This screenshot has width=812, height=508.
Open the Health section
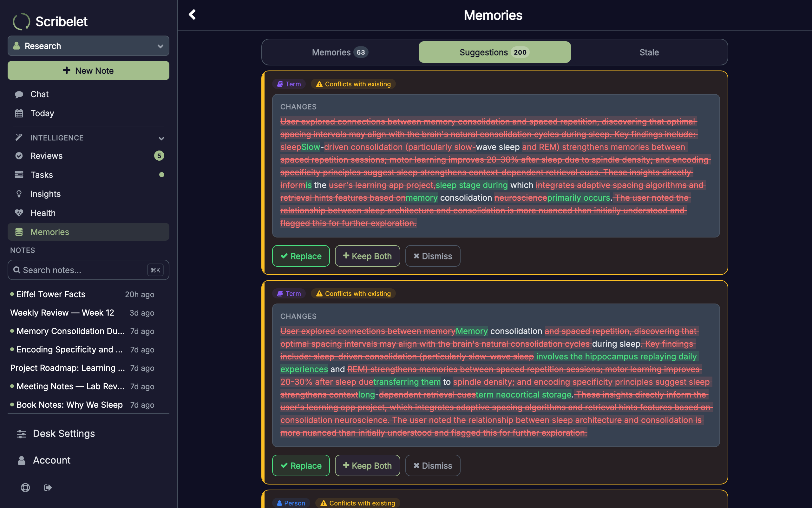(x=88, y=213)
